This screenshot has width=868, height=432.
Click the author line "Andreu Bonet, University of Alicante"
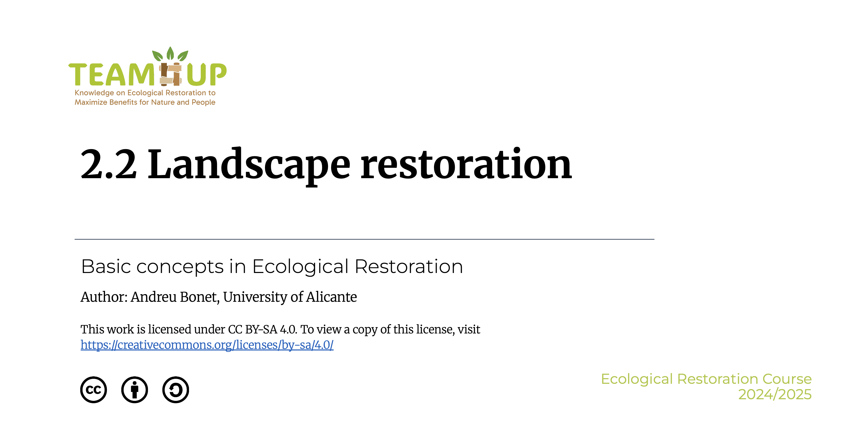244,297
